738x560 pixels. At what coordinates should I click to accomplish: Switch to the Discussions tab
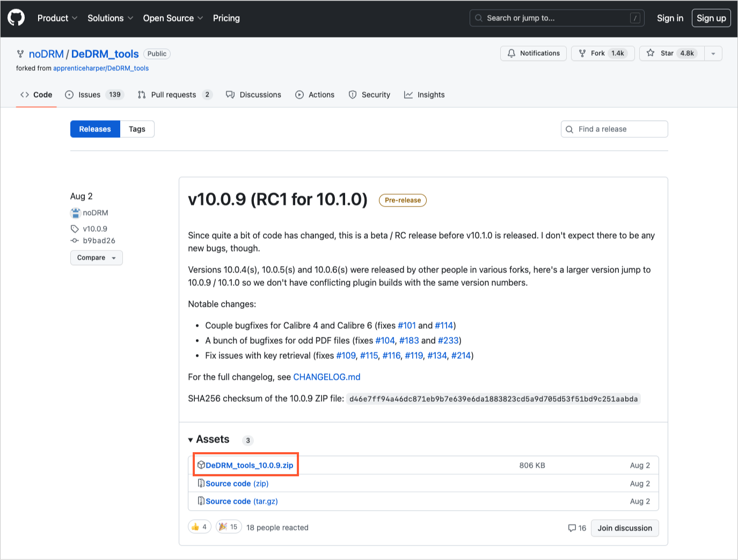[253, 95]
